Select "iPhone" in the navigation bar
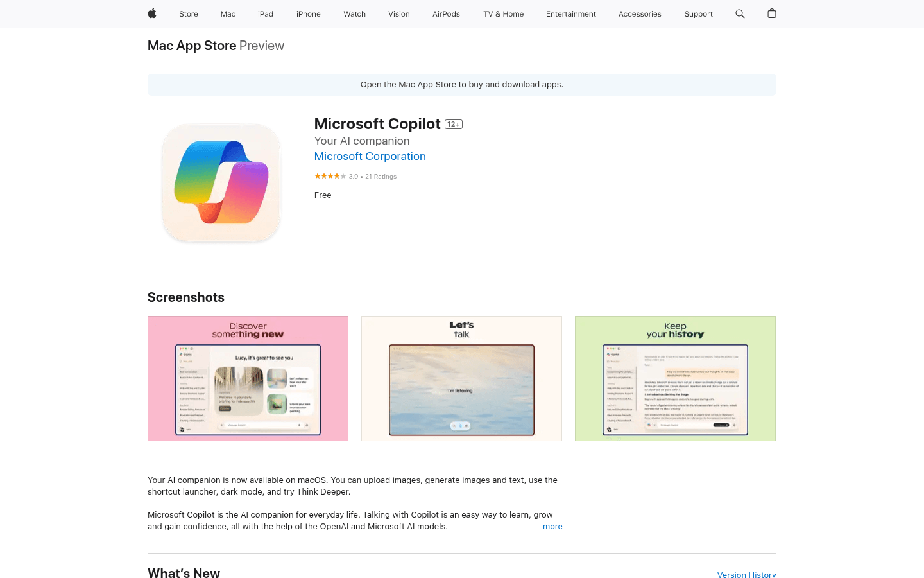Image resolution: width=924 pixels, height=578 pixels. [308, 13]
